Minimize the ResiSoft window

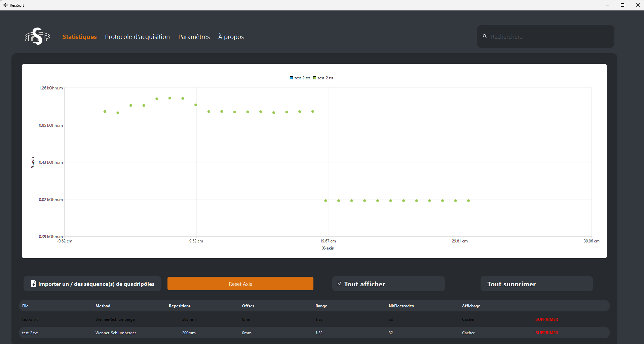click(607, 5)
